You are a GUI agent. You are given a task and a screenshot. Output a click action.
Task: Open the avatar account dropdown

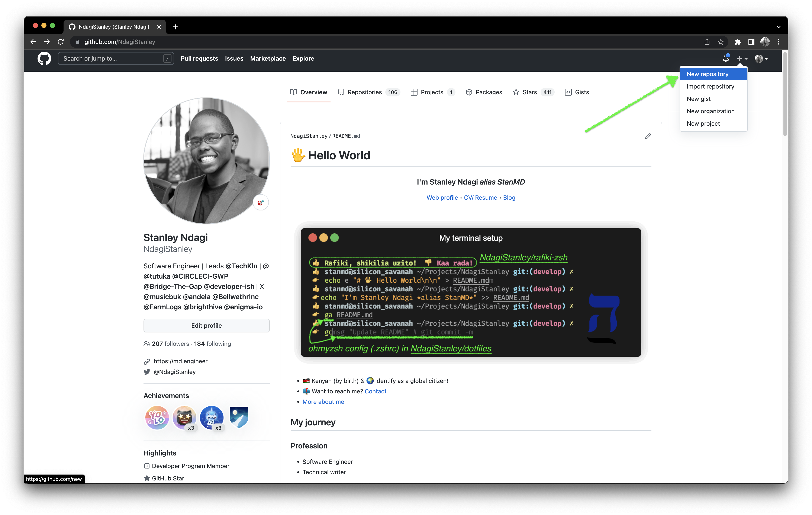point(761,58)
